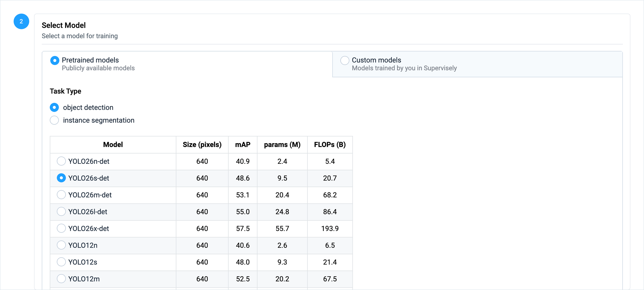Click the Model column header
This screenshot has height=290, width=644.
point(113,145)
